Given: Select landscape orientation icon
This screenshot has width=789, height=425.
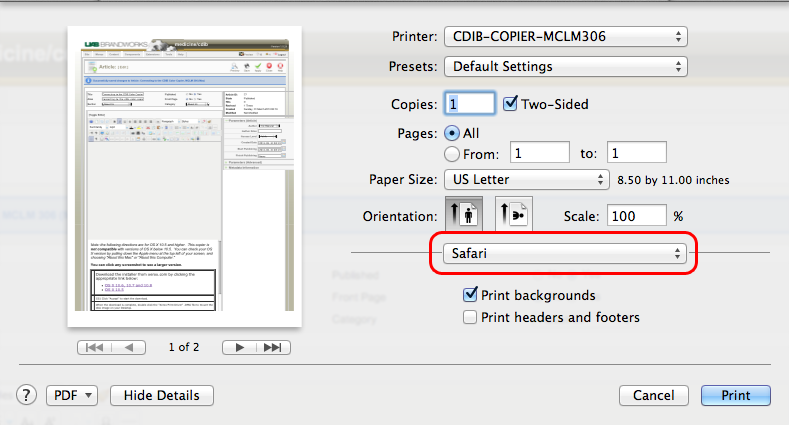Looking at the screenshot, I should (x=514, y=217).
